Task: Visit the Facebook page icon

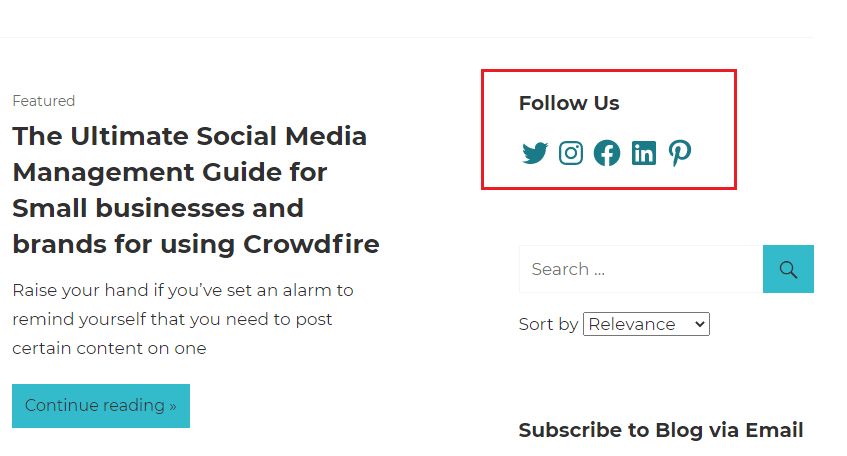Action: (x=607, y=153)
